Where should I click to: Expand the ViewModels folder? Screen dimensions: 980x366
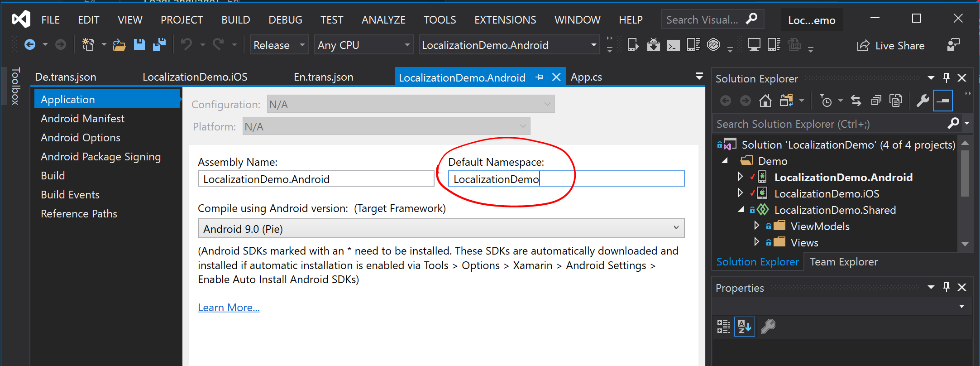point(756,226)
